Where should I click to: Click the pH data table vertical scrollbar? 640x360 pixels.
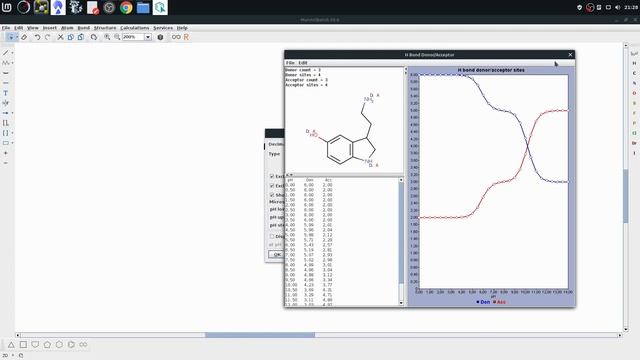tap(401, 233)
